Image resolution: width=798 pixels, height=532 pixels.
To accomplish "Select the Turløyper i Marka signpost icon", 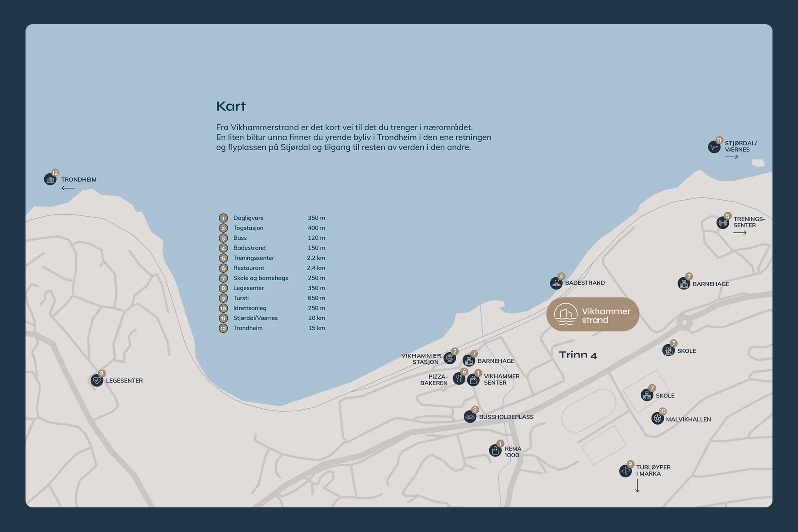I will click(626, 471).
